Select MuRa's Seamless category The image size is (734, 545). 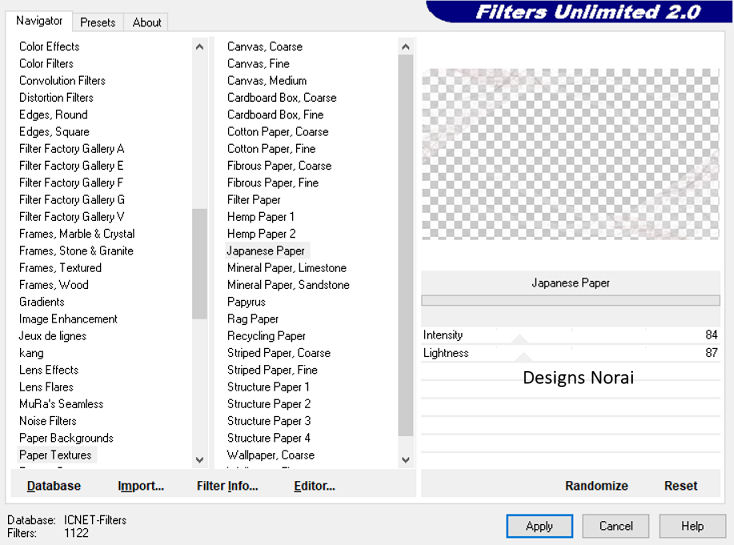point(61,404)
